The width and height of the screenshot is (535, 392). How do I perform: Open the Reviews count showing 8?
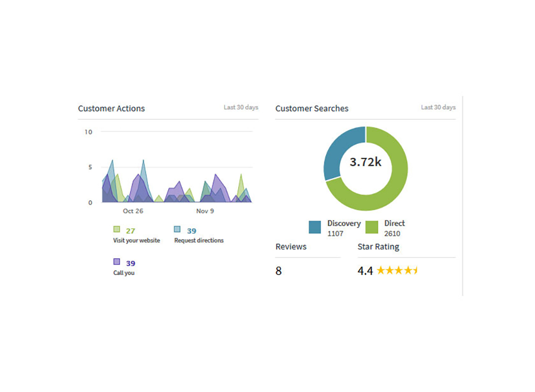[x=279, y=271]
